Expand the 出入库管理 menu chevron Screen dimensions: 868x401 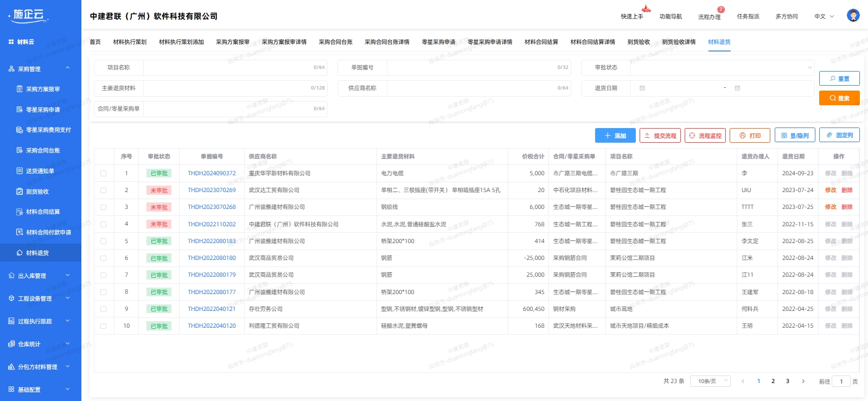point(68,275)
